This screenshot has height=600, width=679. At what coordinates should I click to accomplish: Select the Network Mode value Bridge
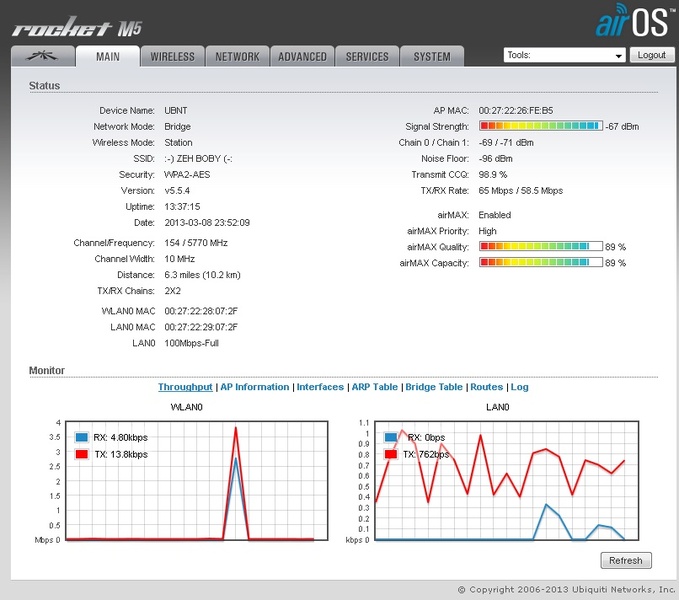[178, 126]
